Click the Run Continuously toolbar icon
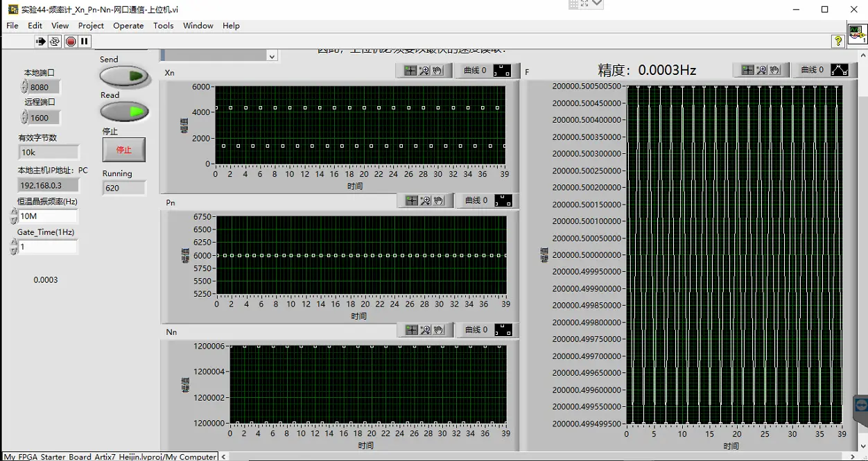Viewport: 868px width, 461px height. pos(55,42)
